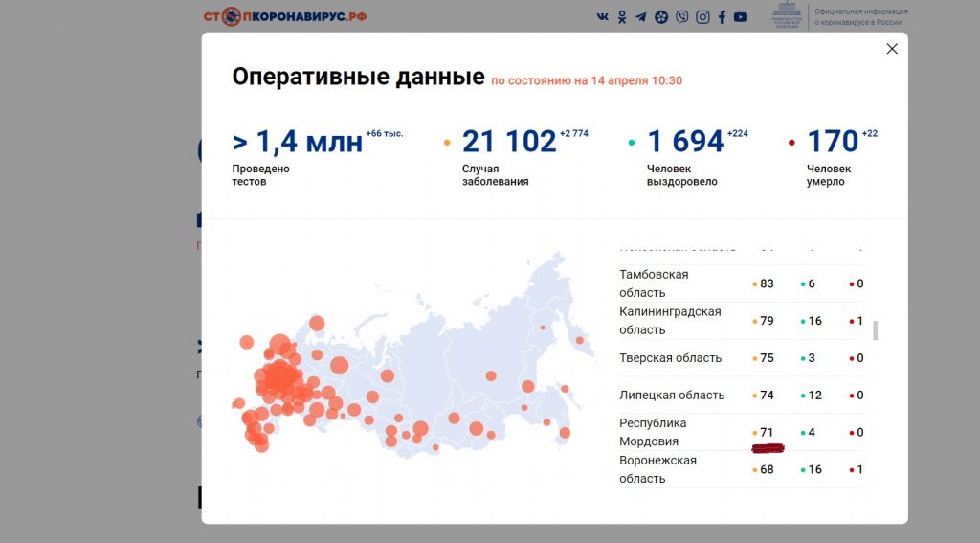Screen dimensions: 980x543
Task: Click the 79 cases value for Калининградская
Action: click(767, 321)
